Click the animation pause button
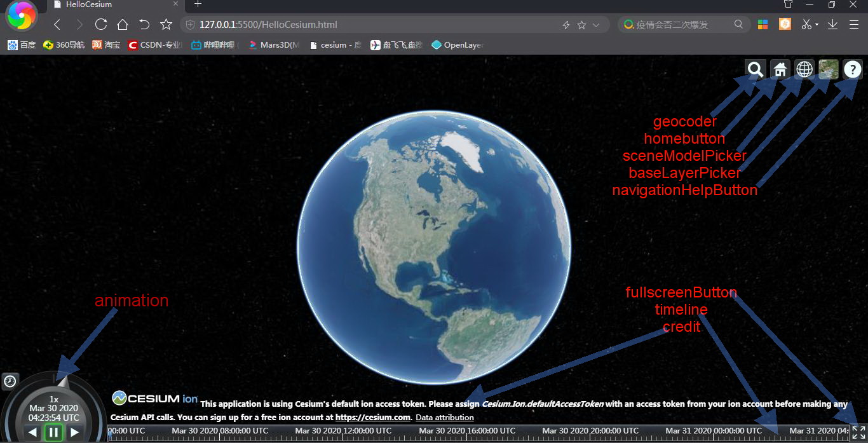This screenshot has width=868, height=443. coord(53,433)
